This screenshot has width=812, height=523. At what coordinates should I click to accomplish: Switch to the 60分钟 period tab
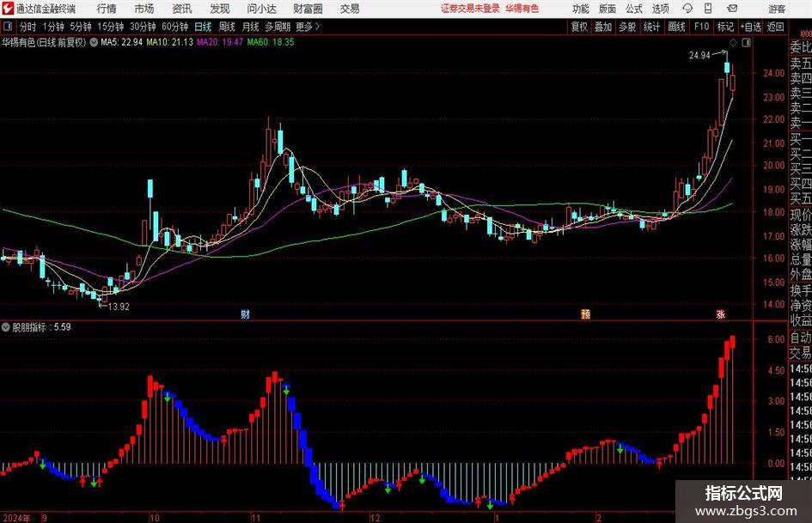pos(175,27)
